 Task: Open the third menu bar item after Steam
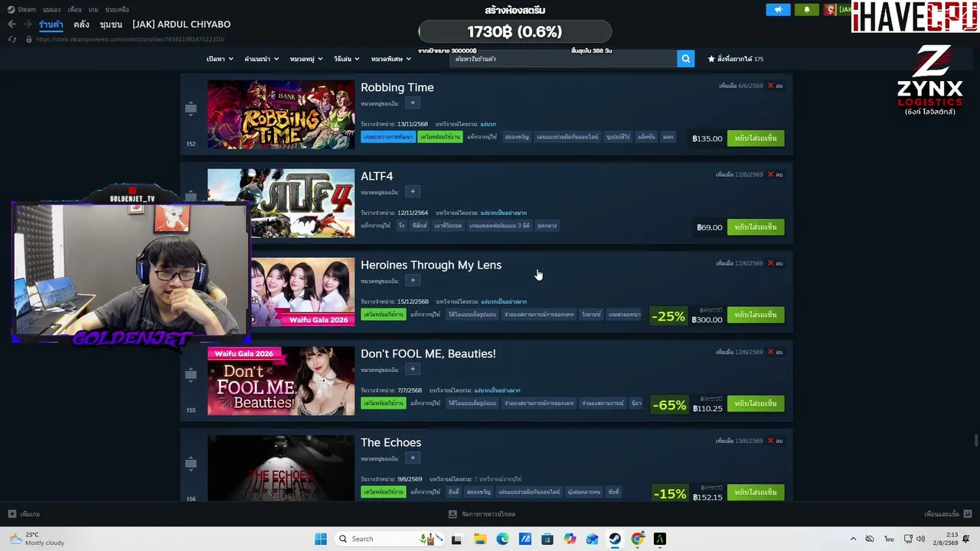(x=74, y=9)
